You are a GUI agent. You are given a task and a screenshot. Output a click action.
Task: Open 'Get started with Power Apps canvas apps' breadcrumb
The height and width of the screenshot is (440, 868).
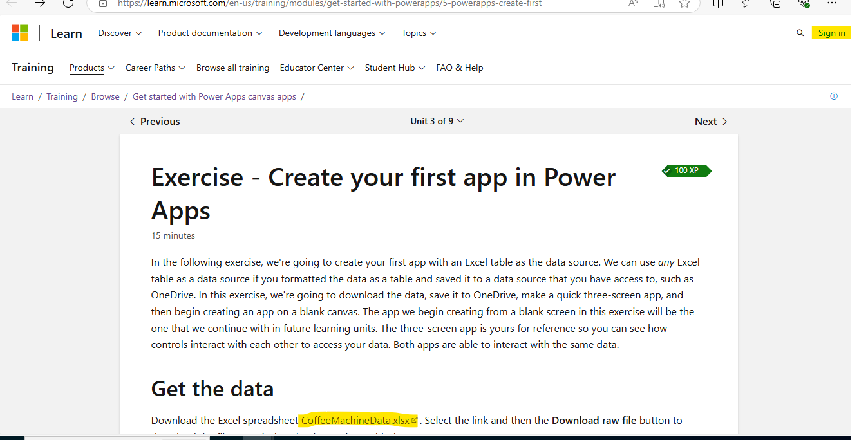coord(214,96)
